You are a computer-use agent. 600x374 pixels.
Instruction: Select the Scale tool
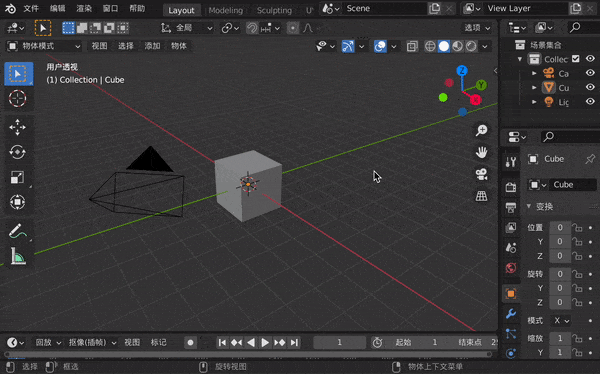point(18,177)
